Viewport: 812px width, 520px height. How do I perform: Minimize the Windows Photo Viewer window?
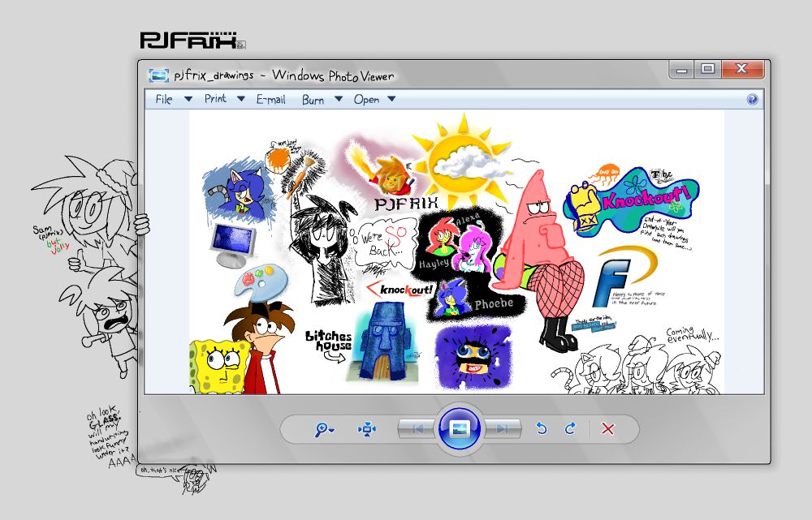coord(683,69)
